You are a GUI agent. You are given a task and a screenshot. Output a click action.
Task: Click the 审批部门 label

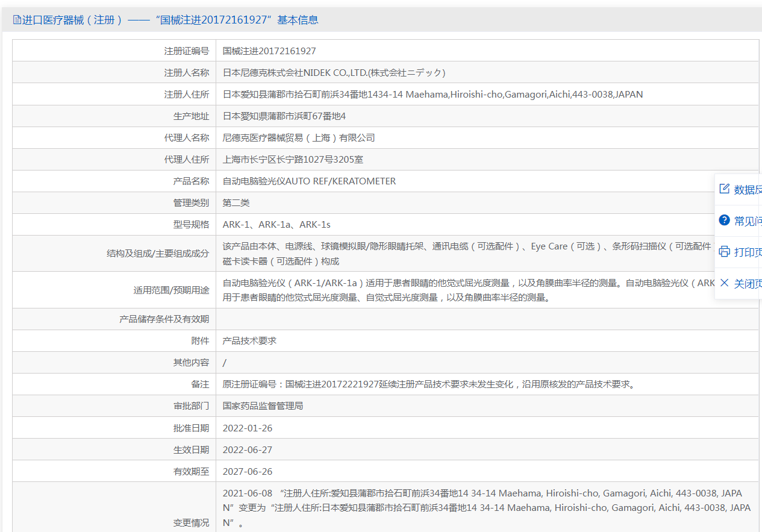coord(192,405)
